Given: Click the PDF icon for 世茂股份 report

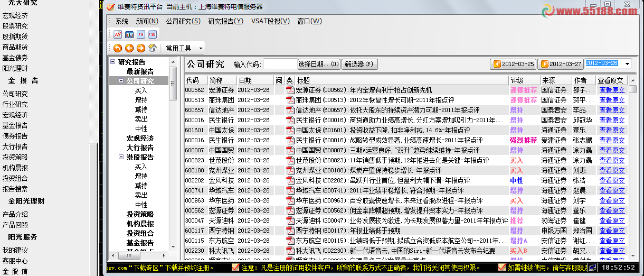Looking at the screenshot, I should (290, 160).
